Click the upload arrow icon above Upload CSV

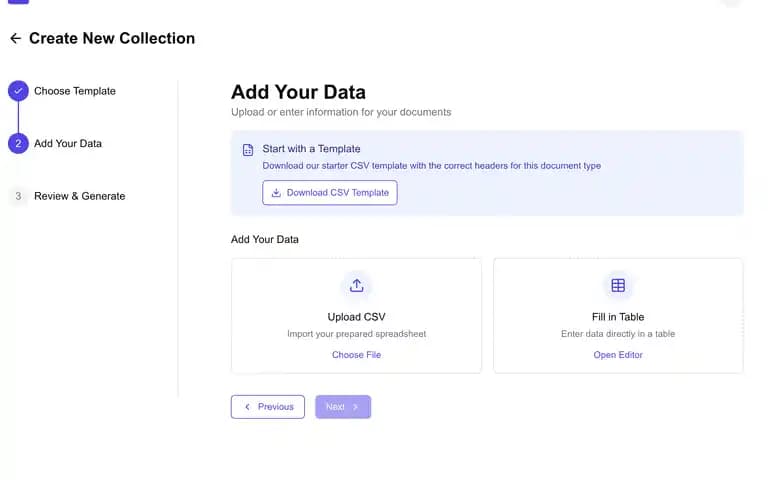point(357,285)
